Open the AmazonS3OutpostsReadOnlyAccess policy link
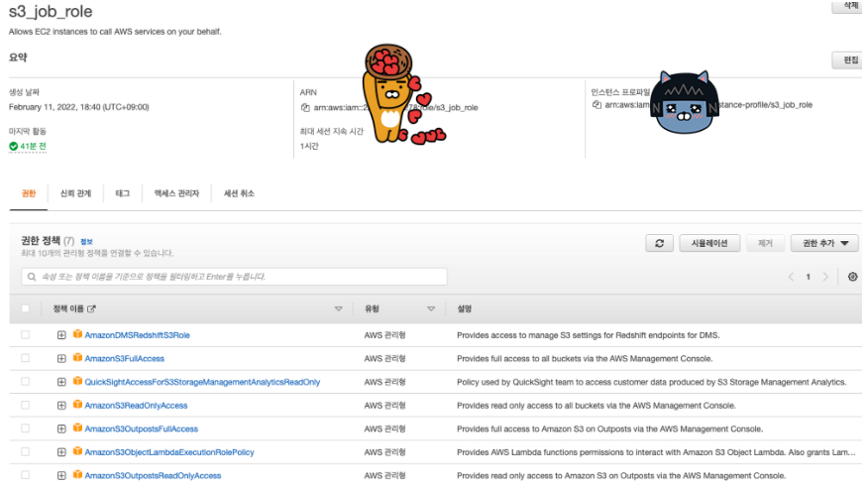This screenshot has height=488, width=868. (x=153, y=475)
